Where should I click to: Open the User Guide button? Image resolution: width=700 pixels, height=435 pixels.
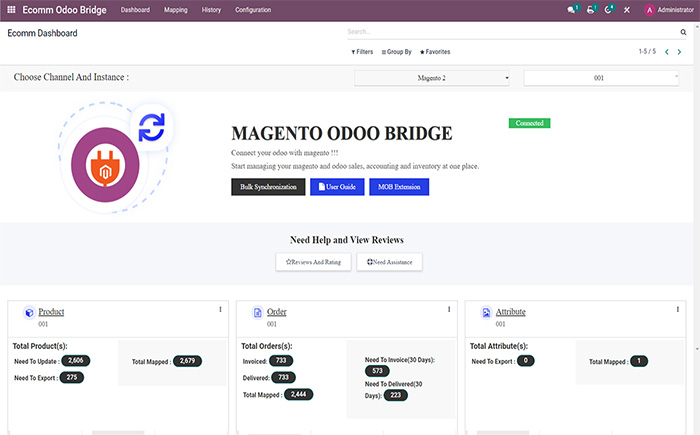337,187
